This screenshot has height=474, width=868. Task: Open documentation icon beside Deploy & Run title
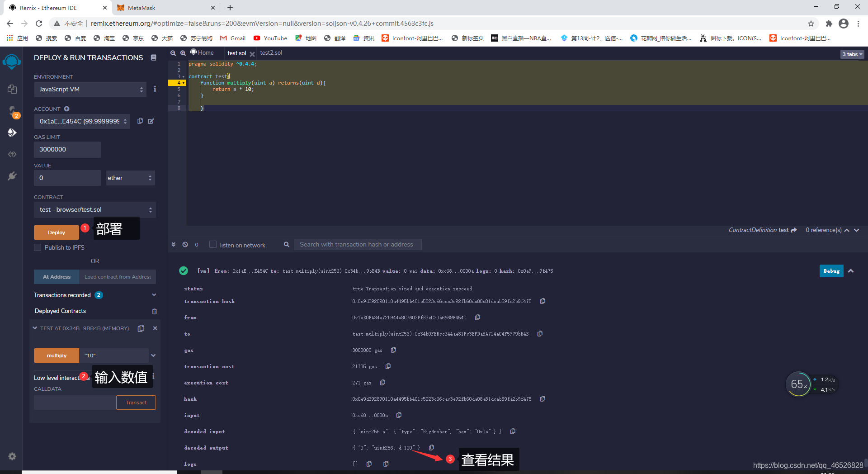pos(154,57)
